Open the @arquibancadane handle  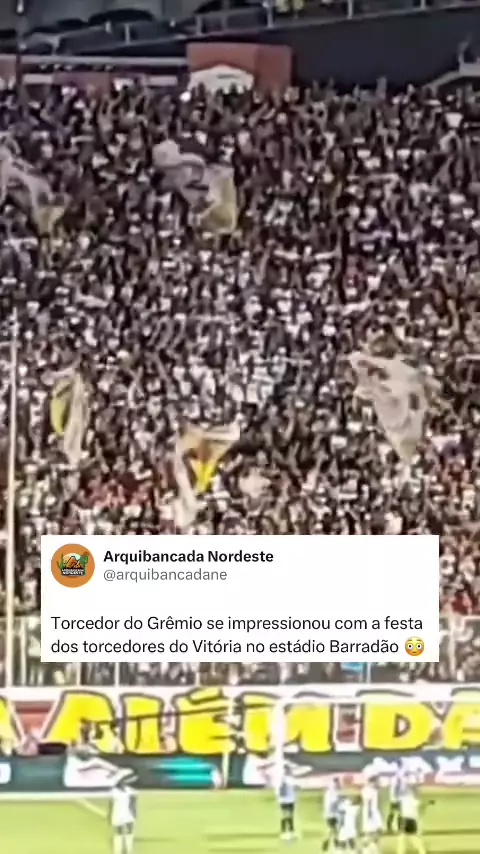165,575
